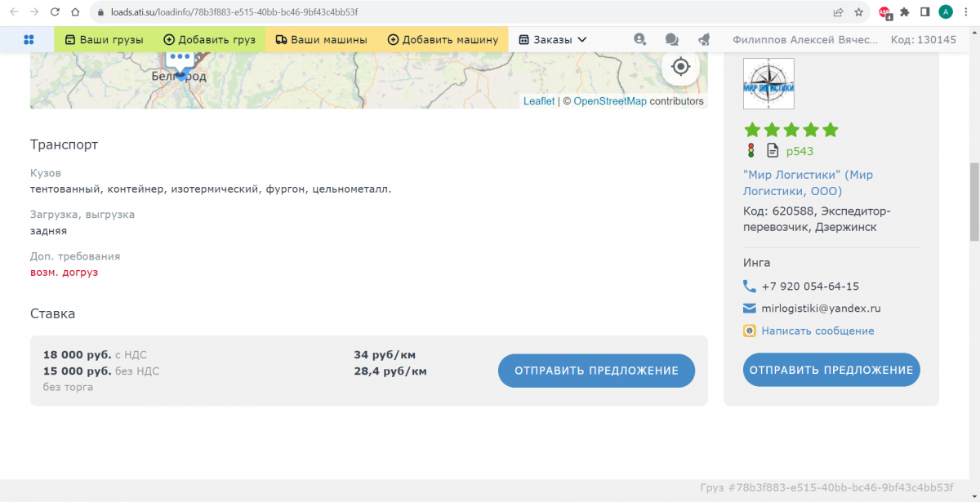Click the document icon beside p543

click(x=773, y=150)
